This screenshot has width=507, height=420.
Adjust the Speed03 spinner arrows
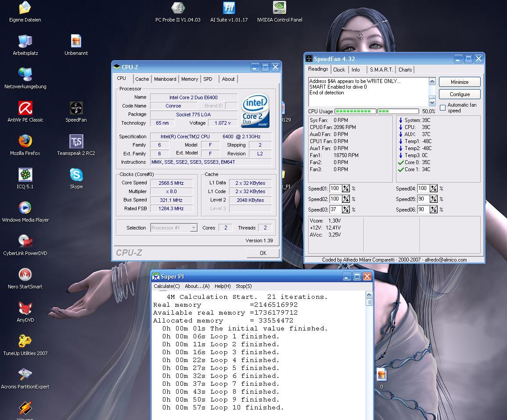click(x=346, y=210)
